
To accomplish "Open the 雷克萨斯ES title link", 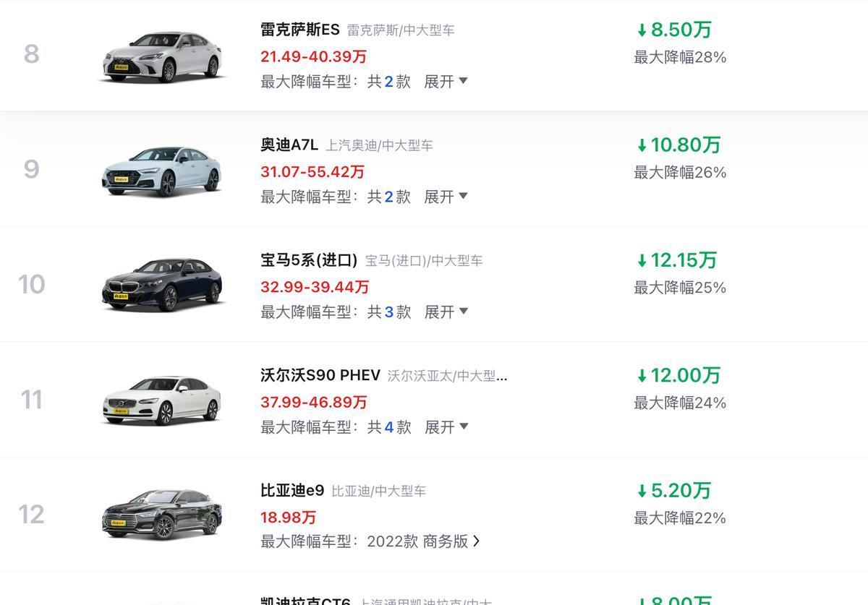I will tap(299, 30).
